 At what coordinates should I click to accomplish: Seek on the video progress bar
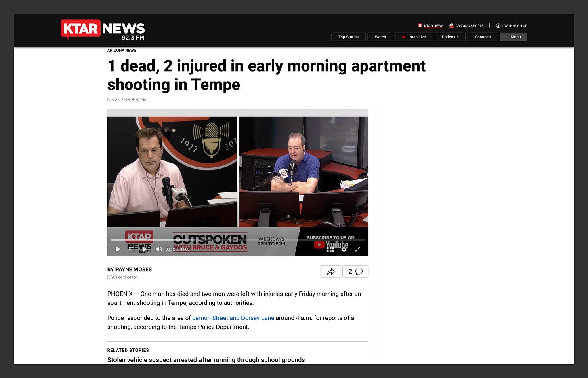click(x=238, y=240)
